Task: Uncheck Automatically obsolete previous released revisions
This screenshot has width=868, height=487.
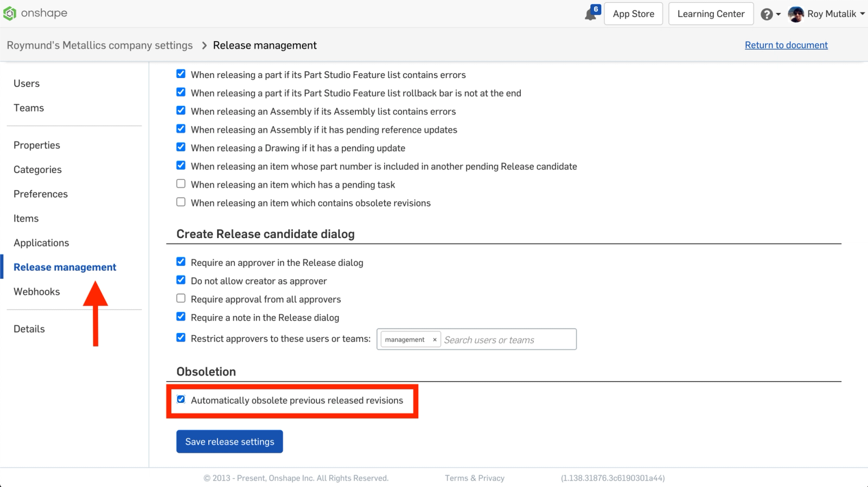Action: pyautogui.click(x=181, y=400)
